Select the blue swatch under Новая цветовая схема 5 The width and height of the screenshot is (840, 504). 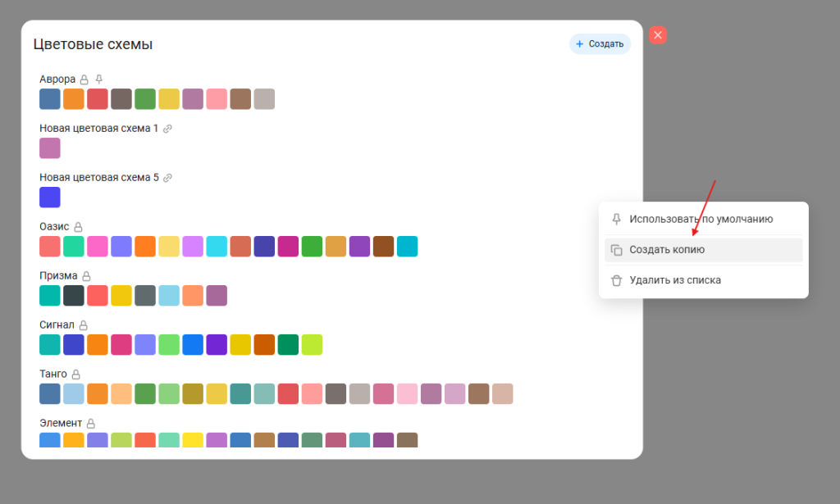[x=50, y=198]
